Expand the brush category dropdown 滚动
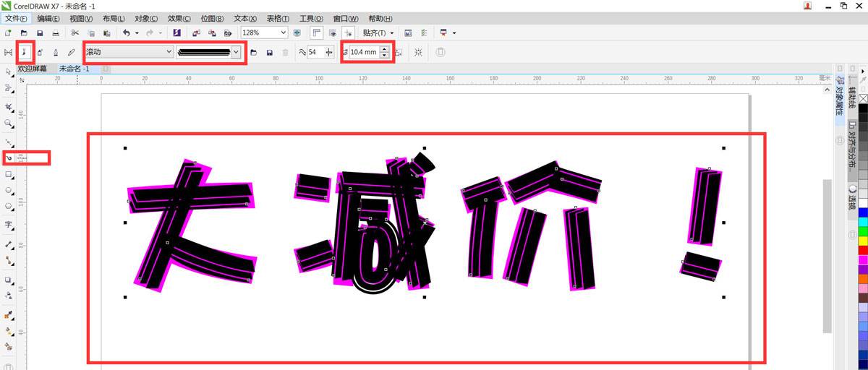 click(169, 52)
